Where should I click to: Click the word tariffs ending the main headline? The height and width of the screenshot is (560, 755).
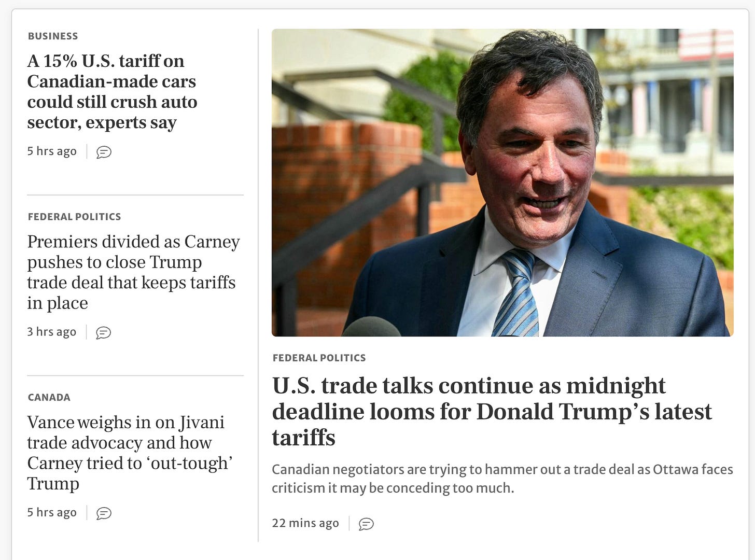[x=304, y=438]
